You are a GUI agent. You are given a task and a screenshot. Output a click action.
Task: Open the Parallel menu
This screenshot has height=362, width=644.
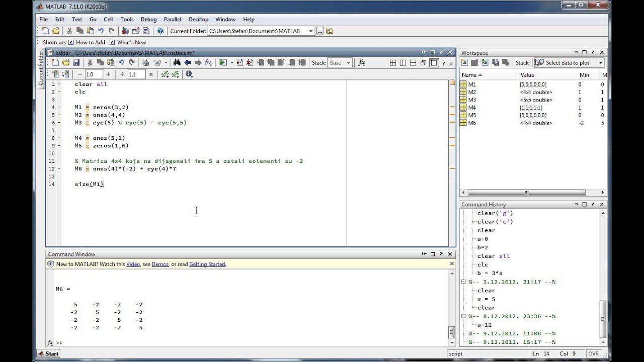click(173, 20)
